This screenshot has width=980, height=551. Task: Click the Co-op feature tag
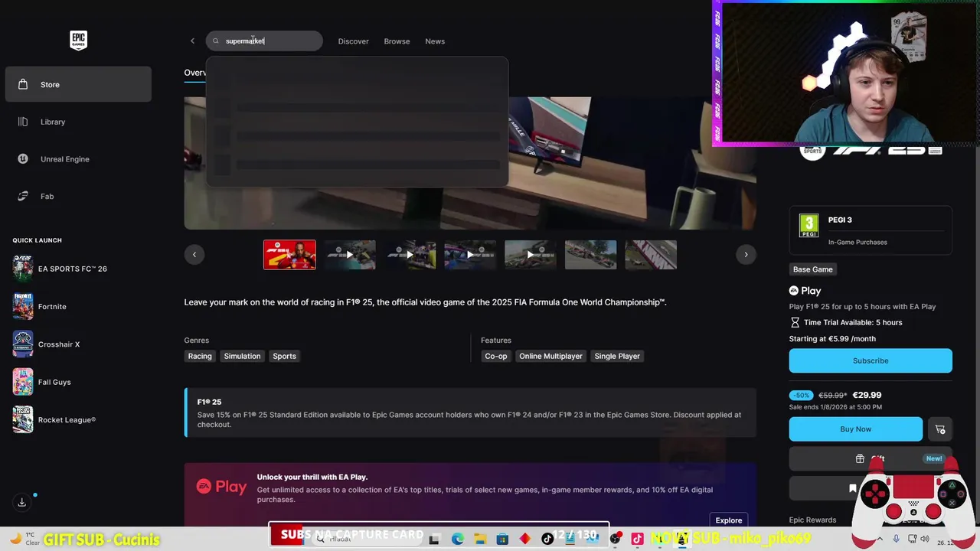click(x=496, y=356)
